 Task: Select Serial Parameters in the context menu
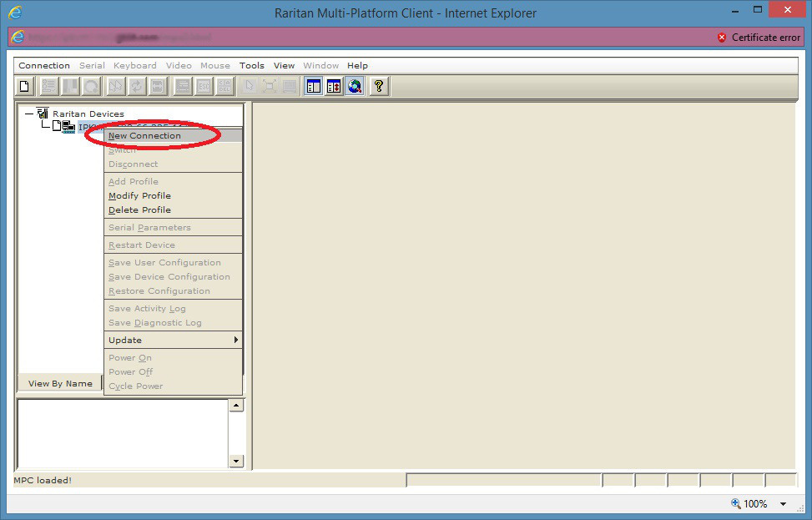[173, 227]
